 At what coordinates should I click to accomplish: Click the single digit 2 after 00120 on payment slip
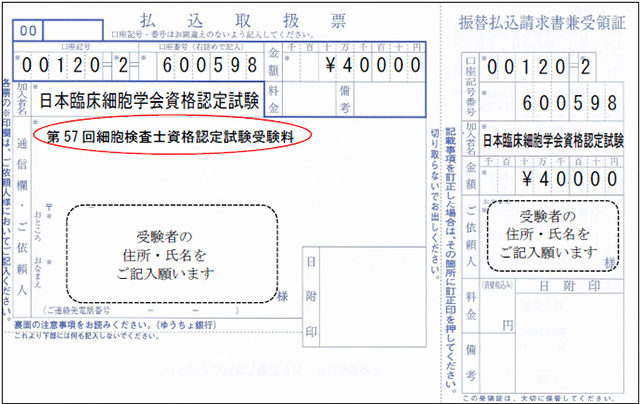pyautogui.click(x=123, y=65)
